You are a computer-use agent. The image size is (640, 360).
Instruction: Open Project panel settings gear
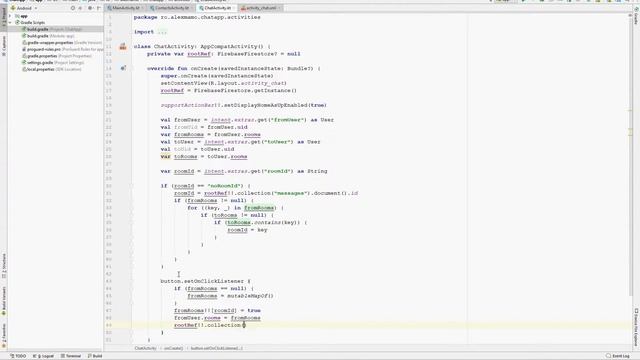pos(90,8)
